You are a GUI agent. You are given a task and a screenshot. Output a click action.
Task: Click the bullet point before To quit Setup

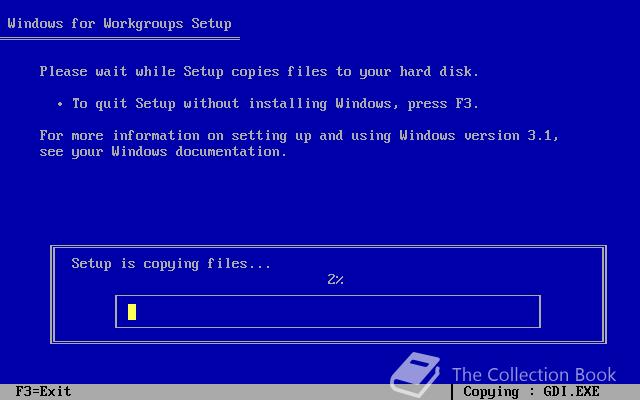point(60,104)
